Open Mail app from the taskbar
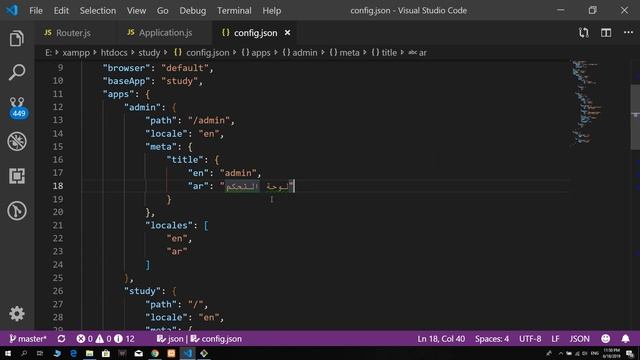 click(139, 353)
